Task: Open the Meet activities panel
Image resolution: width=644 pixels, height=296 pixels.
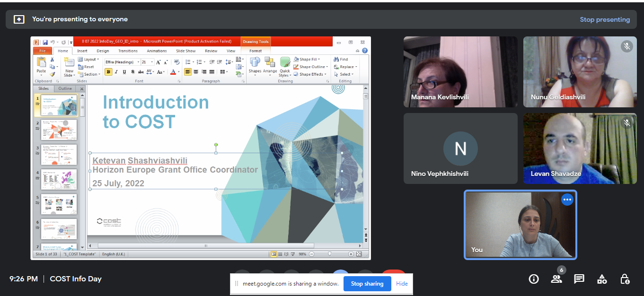Action: click(x=602, y=279)
